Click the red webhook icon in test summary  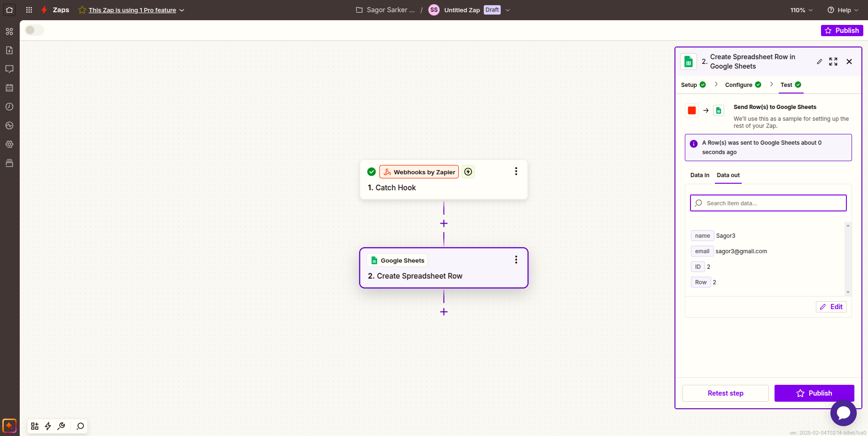pyautogui.click(x=692, y=110)
